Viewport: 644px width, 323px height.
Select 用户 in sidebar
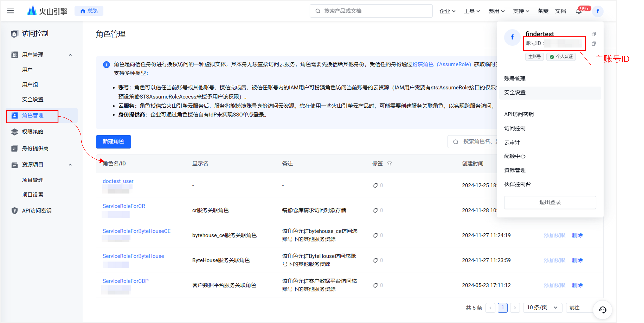click(27, 70)
